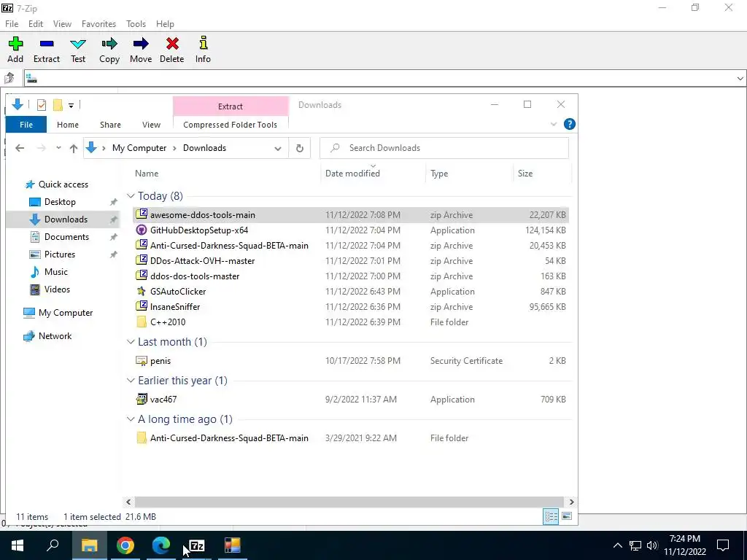747x560 pixels.
Task: Sort files by the Type column header
Action: (439, 174)
